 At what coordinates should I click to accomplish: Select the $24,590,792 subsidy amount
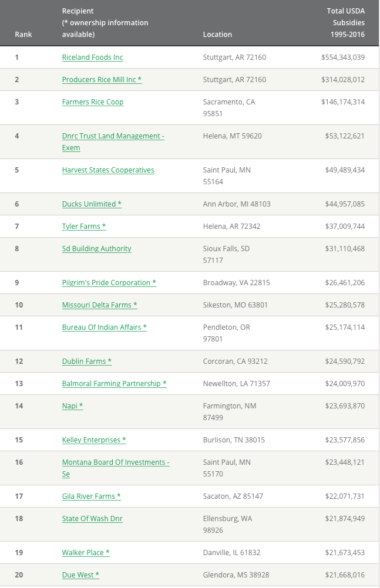pyautogui.click(x=345, y=361)
